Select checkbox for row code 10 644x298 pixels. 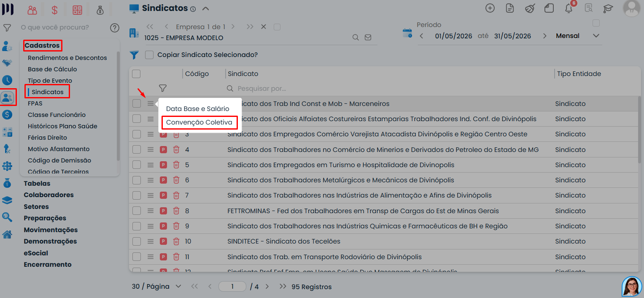coord(137,241)
